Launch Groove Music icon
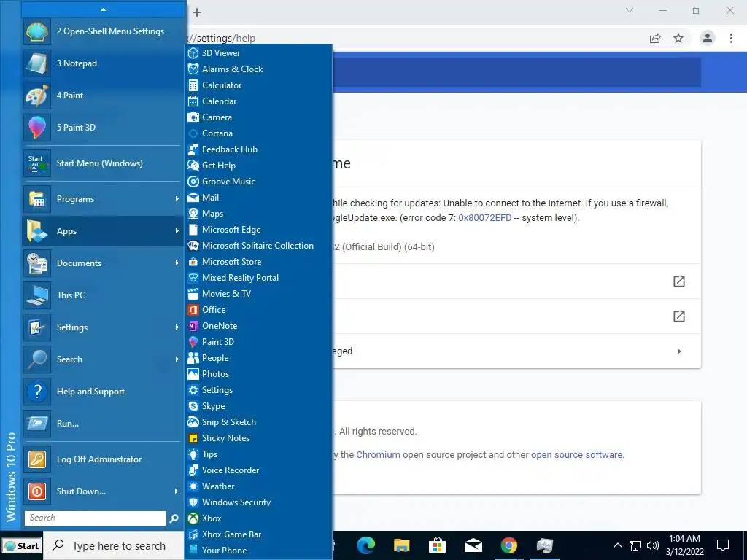Viewport: 747px width, 560px height. click(x=193, y=182)
